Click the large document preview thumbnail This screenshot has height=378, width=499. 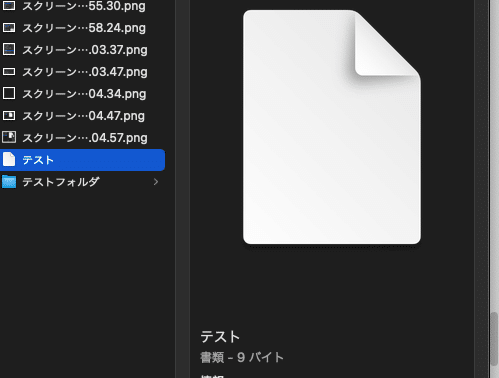(332, 127)
